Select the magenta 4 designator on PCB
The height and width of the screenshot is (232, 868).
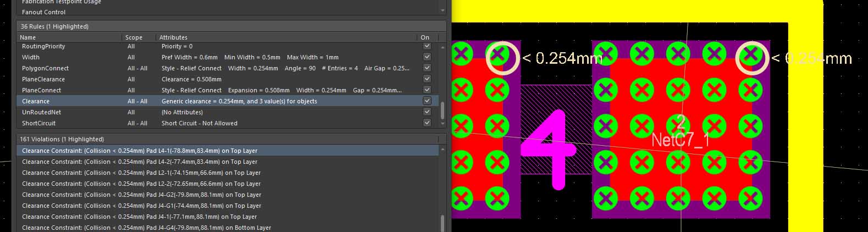click(548, 149)
